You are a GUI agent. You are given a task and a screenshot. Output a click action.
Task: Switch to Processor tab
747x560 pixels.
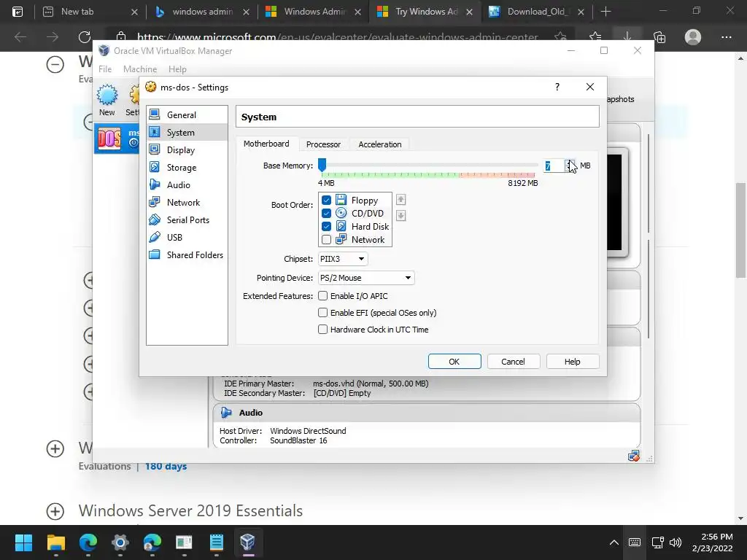[x=323, y=144]
